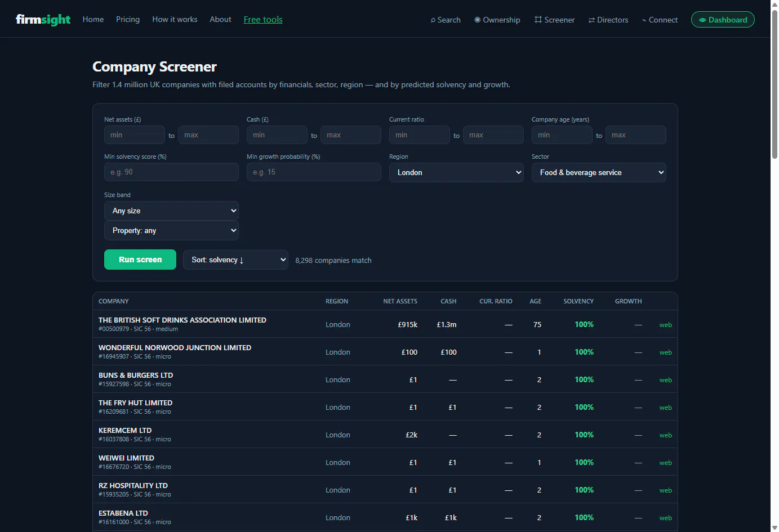Click the GROWTH column header
Viewport: 779px width, 532px height.
tap(628, 301)
